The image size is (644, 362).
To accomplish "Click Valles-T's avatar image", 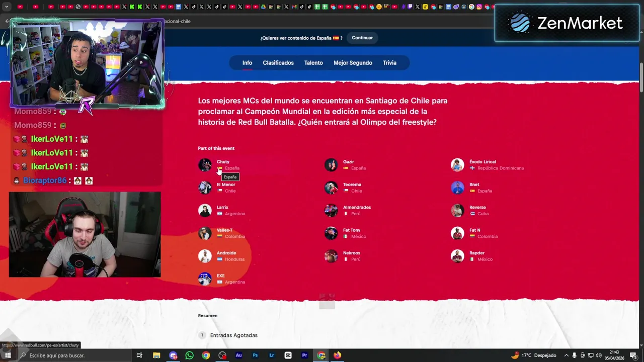I will coord(205,233).
